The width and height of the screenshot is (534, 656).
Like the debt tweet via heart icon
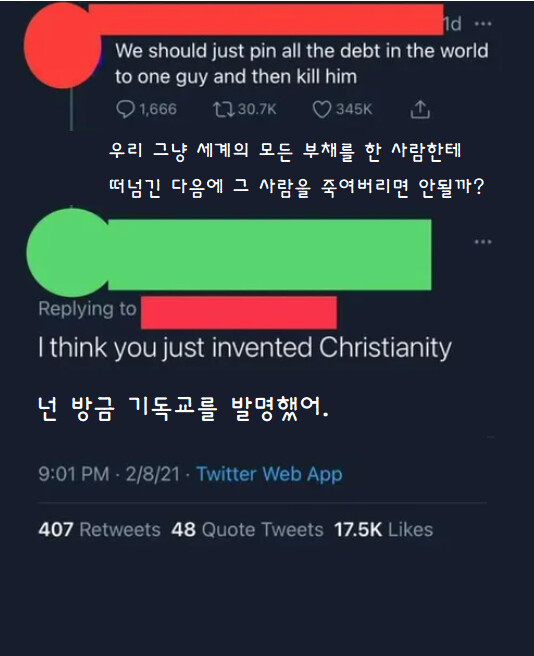tap(322, 110)
